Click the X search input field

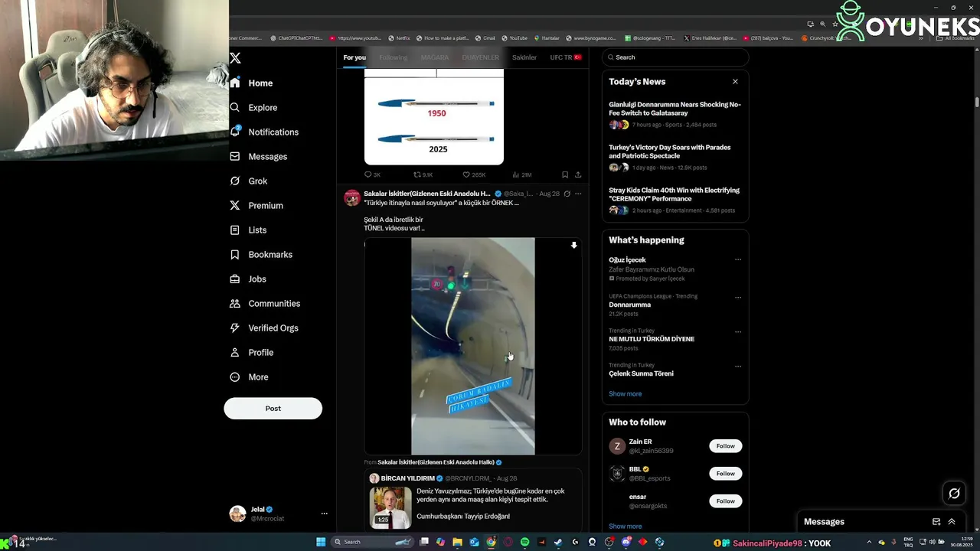tap(675, 57)
